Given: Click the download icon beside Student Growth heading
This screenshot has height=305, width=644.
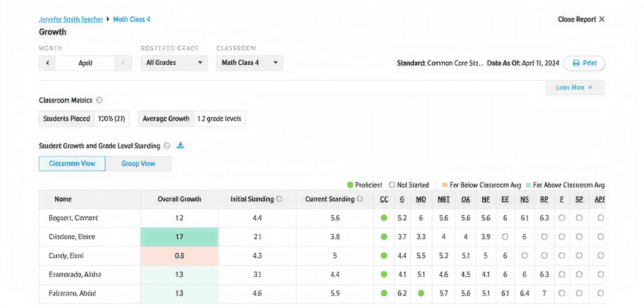Looking at the screenshot, I should (180, 145).
